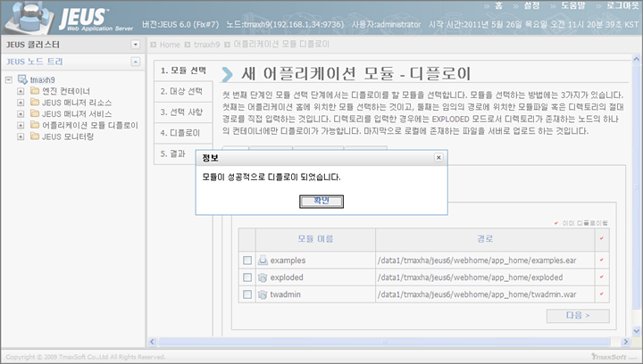Open the 설정 top menu link

tap(532, 5)
